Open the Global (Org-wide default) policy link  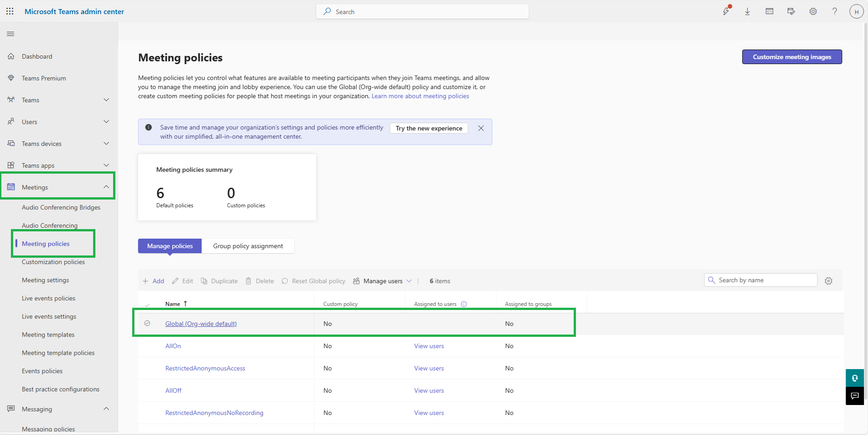click(x=201, y=324)
